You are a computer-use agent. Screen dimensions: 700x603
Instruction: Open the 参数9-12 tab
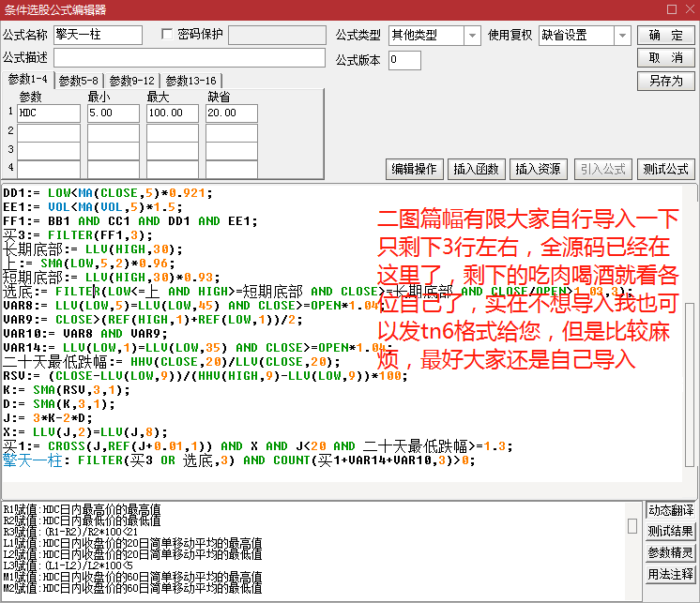(x=131, y=81)
